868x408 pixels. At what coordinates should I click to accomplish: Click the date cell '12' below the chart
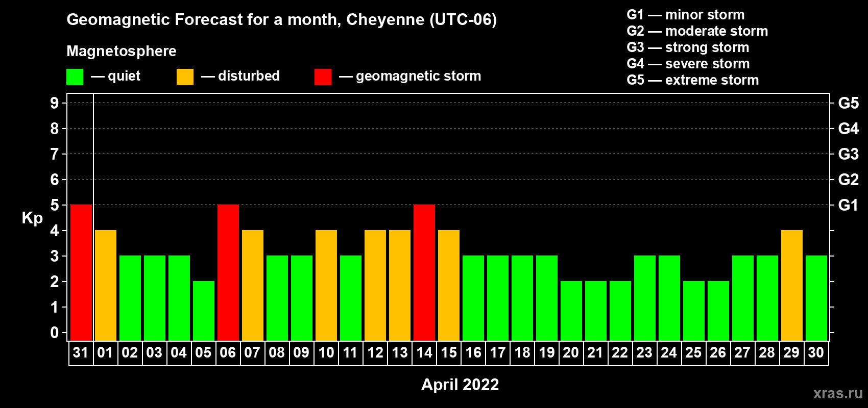coord(375,353)
